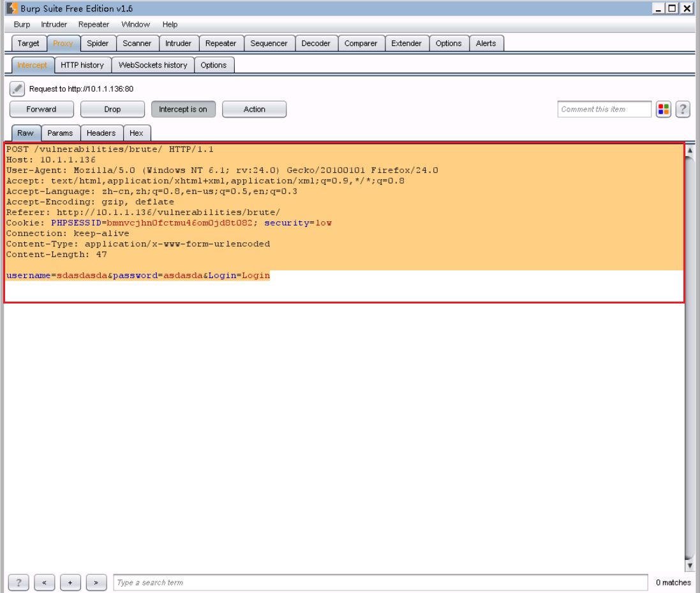Image resolution: width=700 pixels, height=593 pixels.
Task: Open the Burp menu
Action: [22, 24]
